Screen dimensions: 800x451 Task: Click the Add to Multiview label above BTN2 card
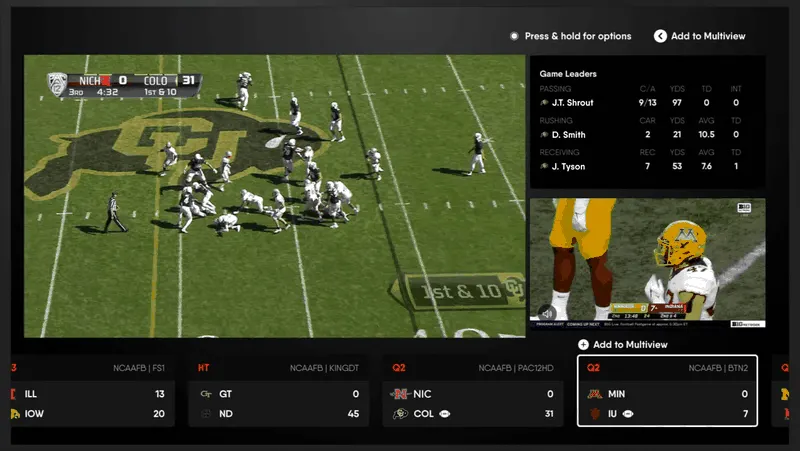pos(630,345)
